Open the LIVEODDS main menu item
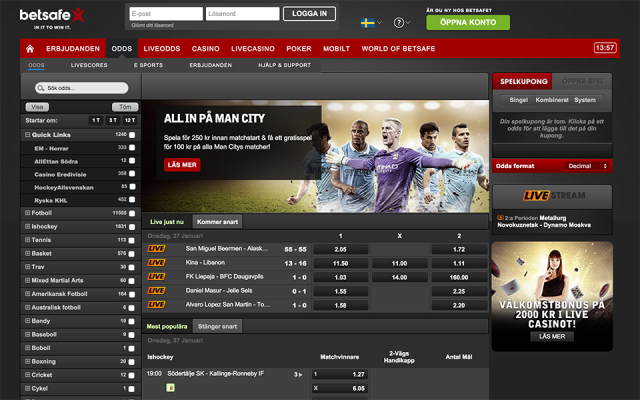 (162, 49)
